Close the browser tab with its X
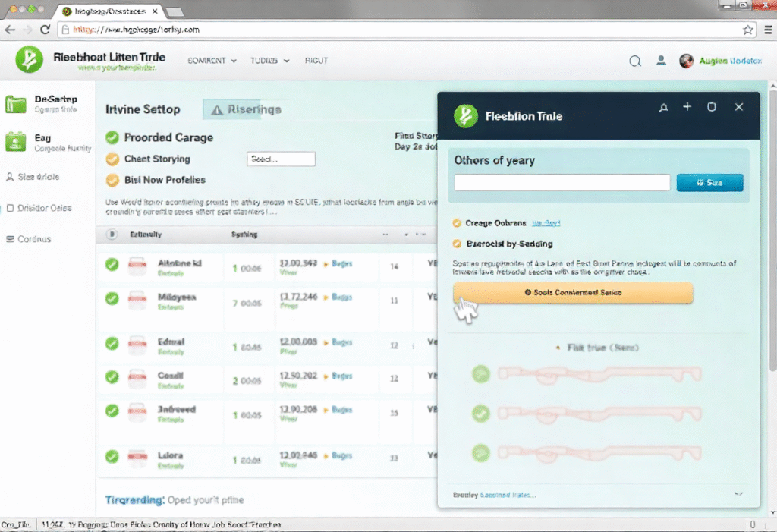Screen dimensions: 777x532 155,11
